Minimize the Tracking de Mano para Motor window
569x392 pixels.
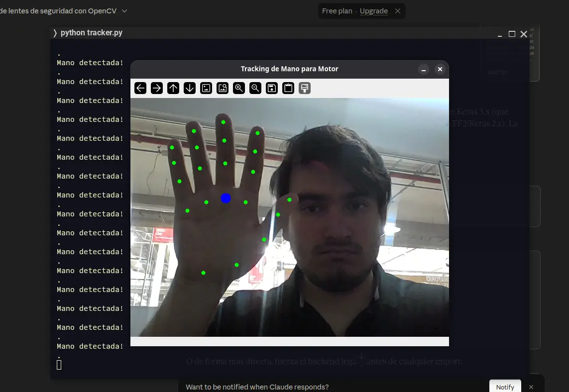click(x=424, y=69)
